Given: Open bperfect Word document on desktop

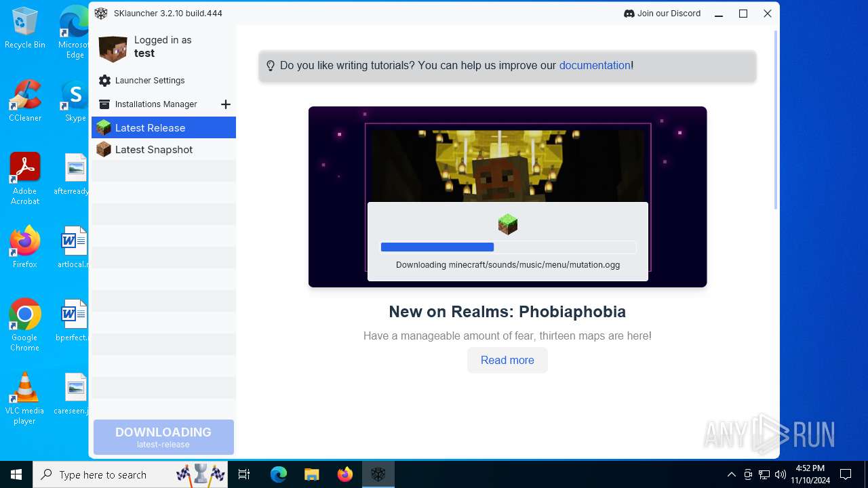Looking at the screenshot, I should [73, 320].
